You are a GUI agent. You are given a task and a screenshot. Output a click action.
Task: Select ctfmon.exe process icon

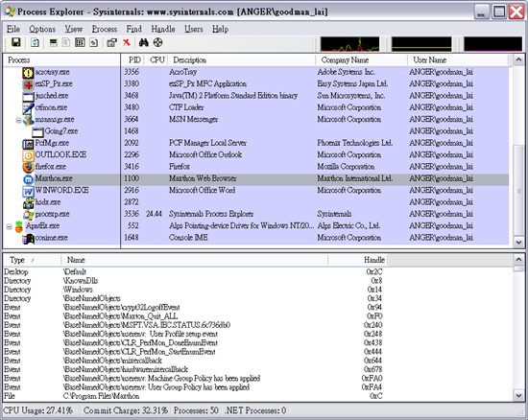tap(28, 108)
